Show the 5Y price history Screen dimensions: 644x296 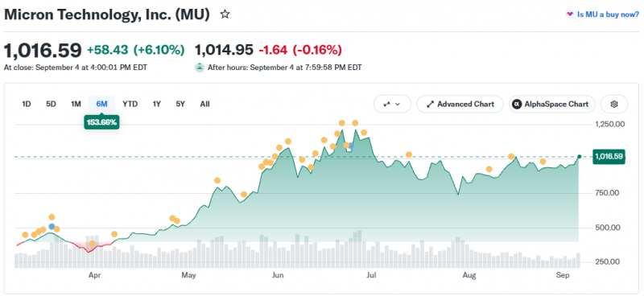point(180,105)
